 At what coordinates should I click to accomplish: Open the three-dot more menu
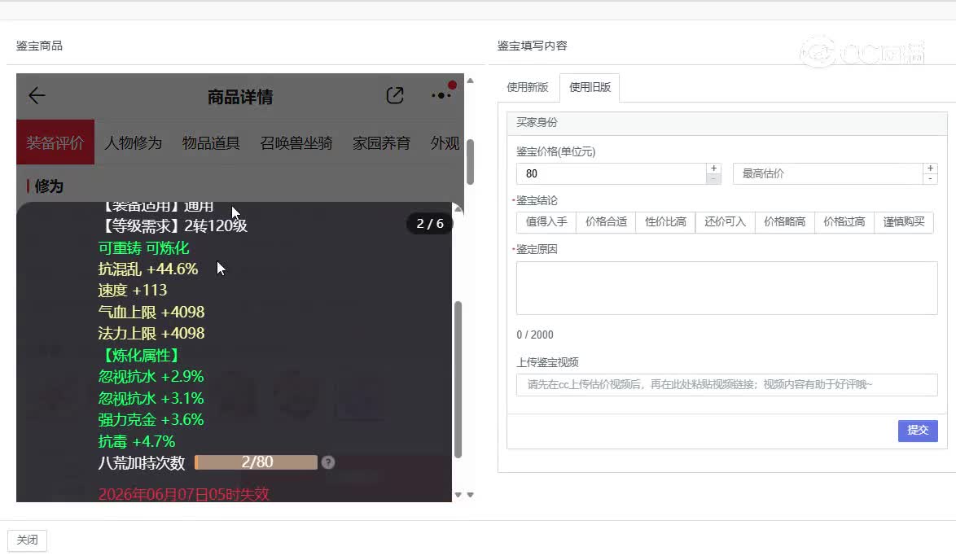[441, 96]
